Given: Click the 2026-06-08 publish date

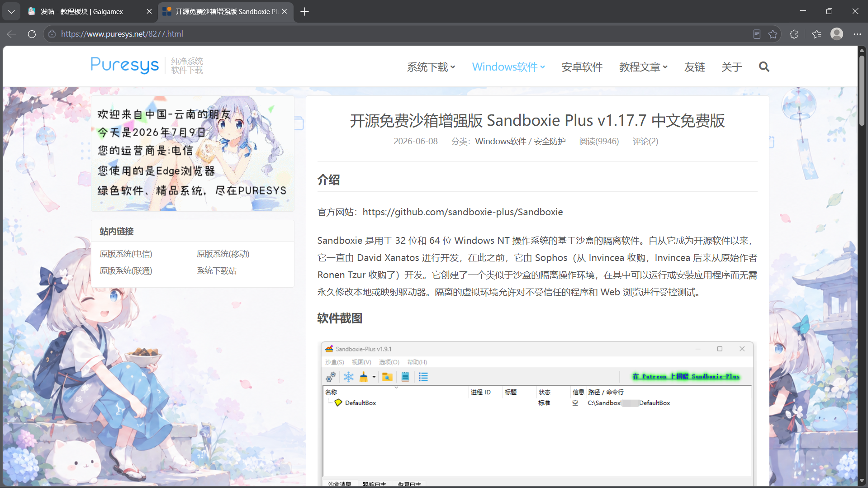Looking at the screenshot, I should 415,141.
